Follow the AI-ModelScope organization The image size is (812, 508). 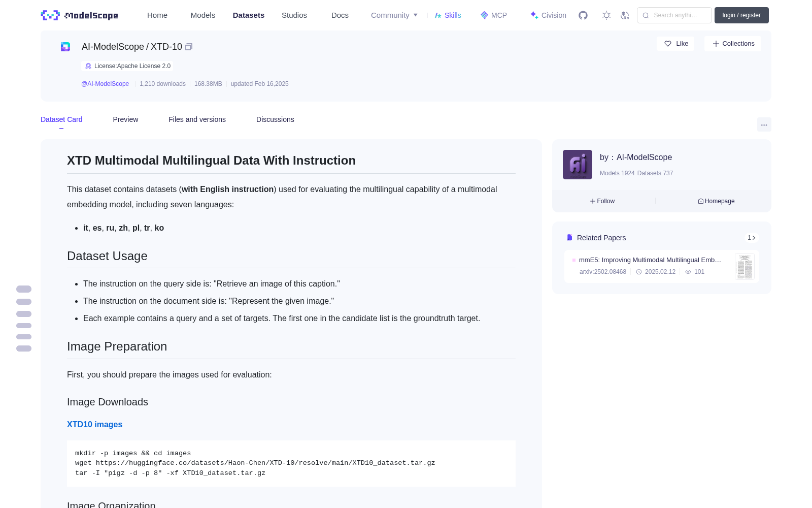pos(602,201)
